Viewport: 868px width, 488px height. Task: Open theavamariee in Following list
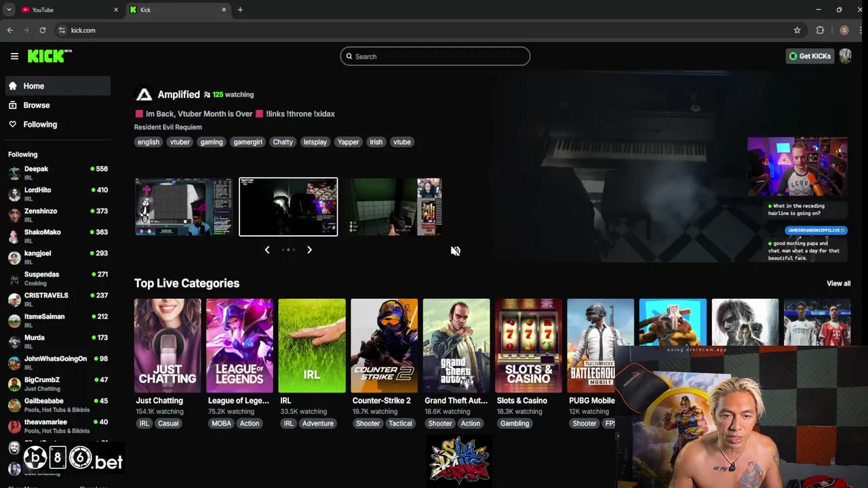[58, 426]
